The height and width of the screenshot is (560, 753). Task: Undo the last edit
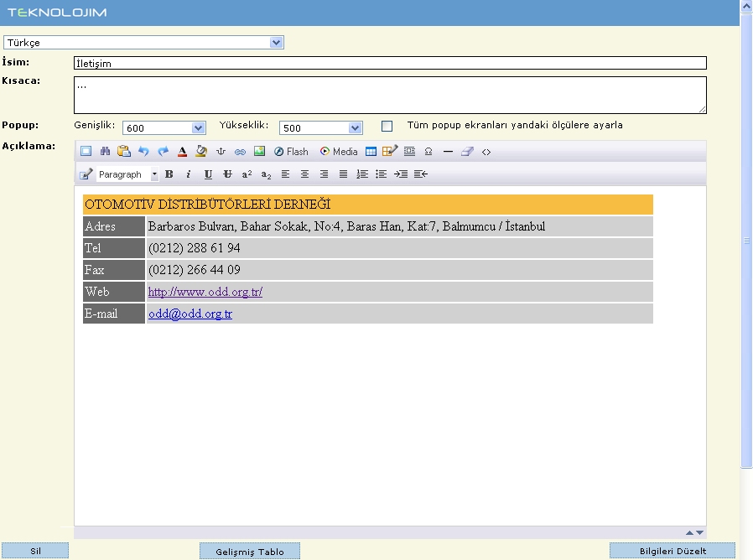(143, 151)
